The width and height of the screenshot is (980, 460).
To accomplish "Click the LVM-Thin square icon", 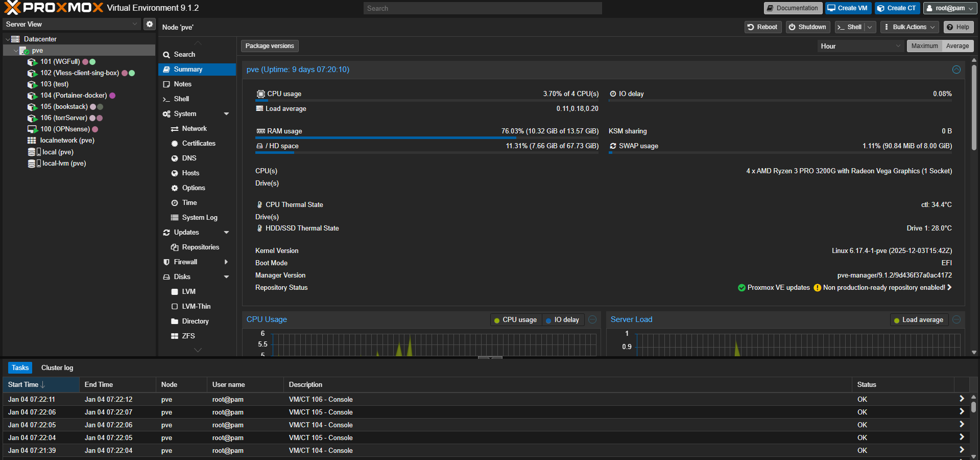I will click(175, 307).
